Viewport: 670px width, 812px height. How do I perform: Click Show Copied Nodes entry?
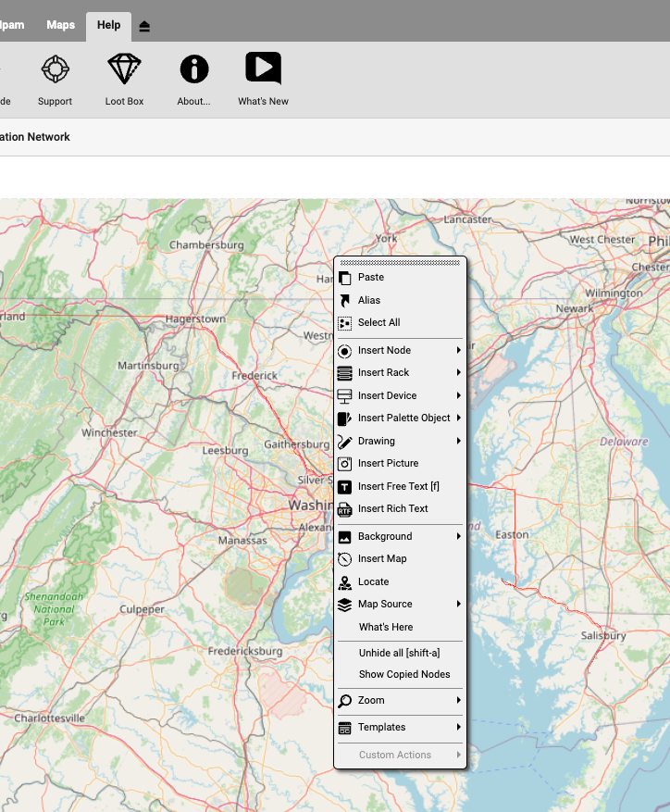[x=403, y=675]
